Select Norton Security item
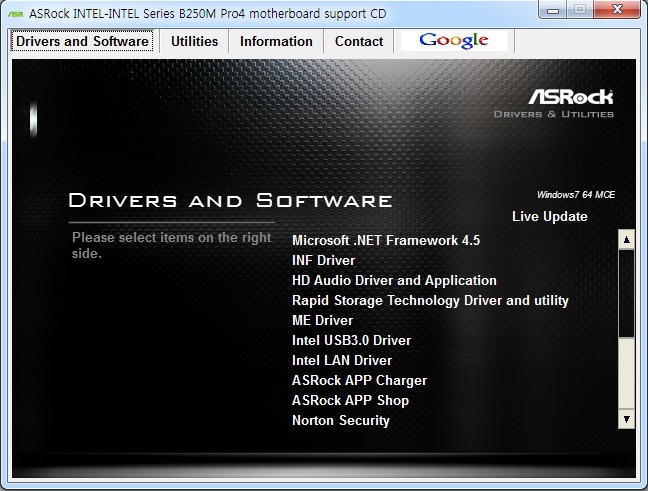This screenshot has height=491, width=648. tap(341, 420)
